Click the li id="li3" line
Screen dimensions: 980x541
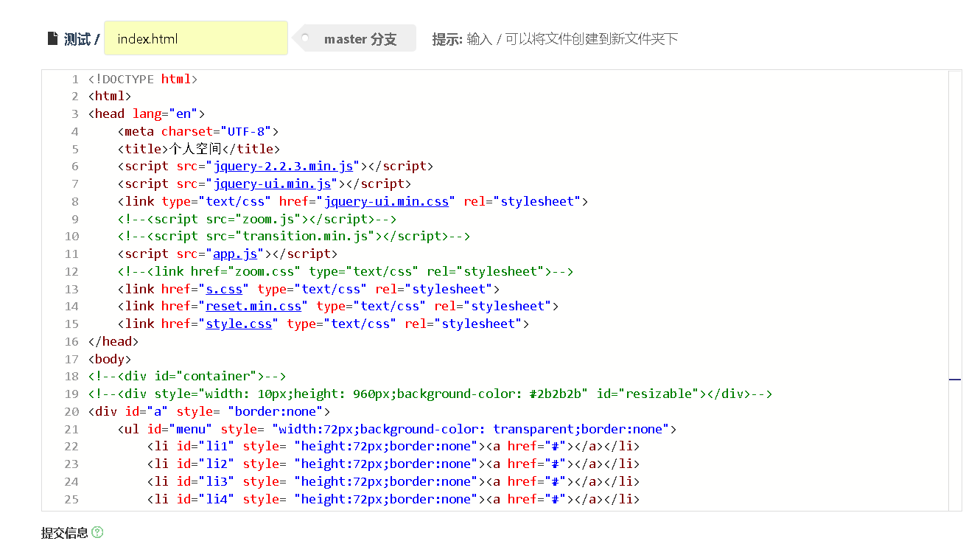click(x=393, y=481)
